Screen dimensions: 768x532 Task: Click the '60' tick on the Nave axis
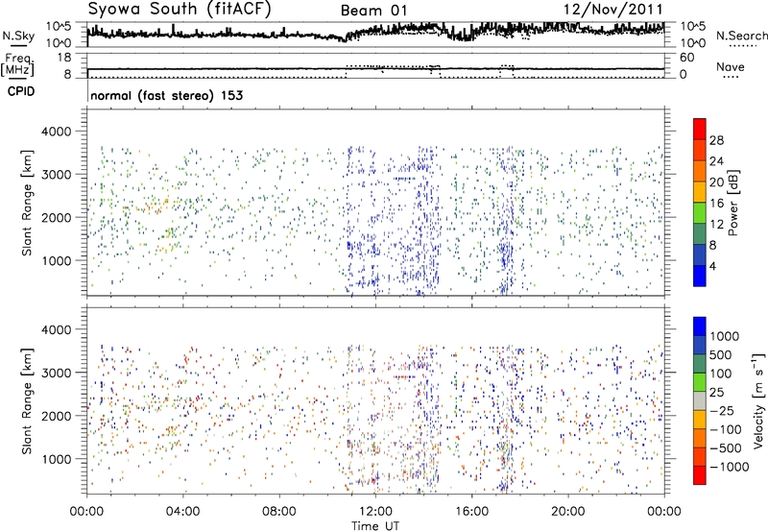pyautogui.click(x=686, y=58)
